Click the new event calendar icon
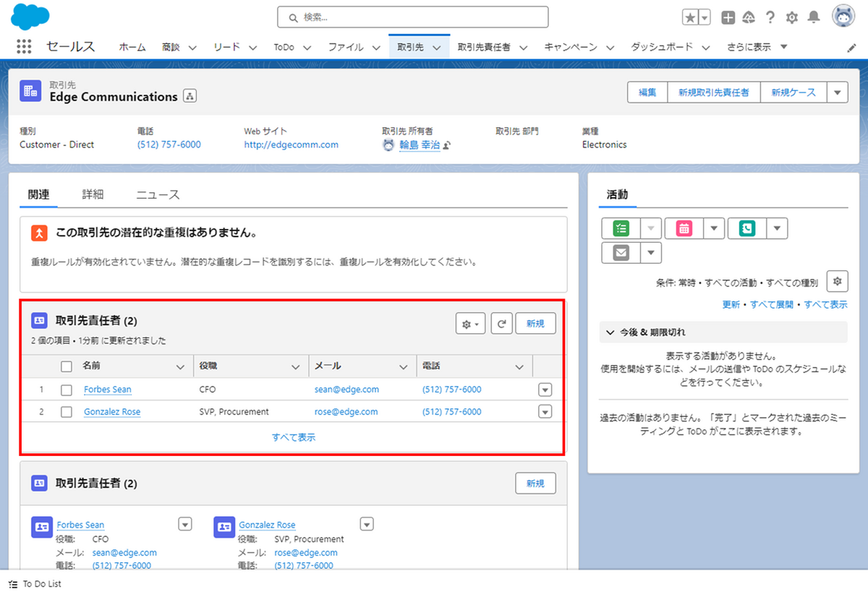868x597 pixels. [684, 228]
